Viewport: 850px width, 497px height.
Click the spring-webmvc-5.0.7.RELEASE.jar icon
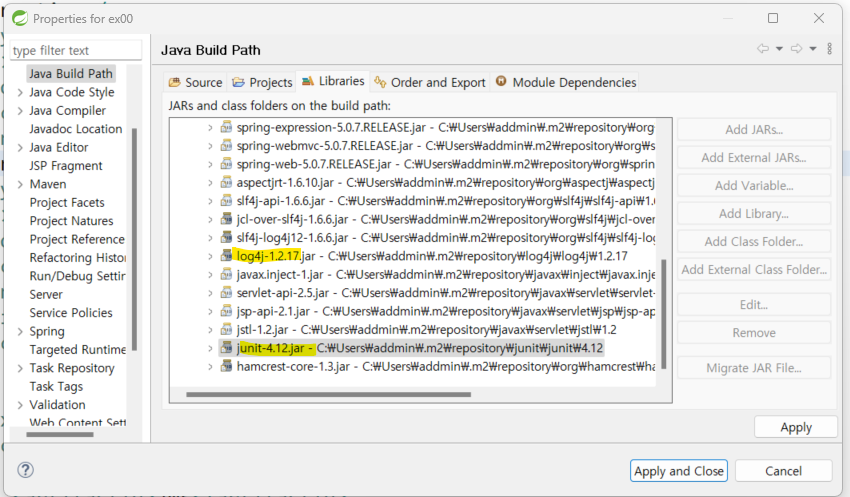(x=226, y=146)
